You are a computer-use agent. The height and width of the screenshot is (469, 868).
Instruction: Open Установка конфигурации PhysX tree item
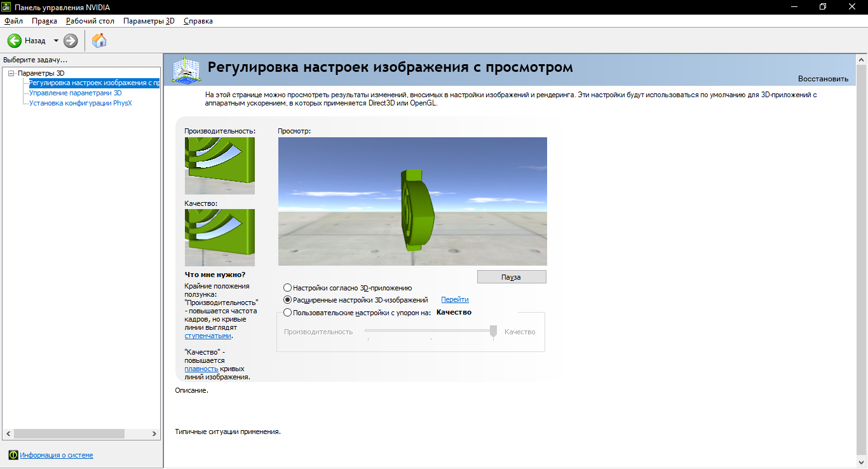tap(80, 103)
